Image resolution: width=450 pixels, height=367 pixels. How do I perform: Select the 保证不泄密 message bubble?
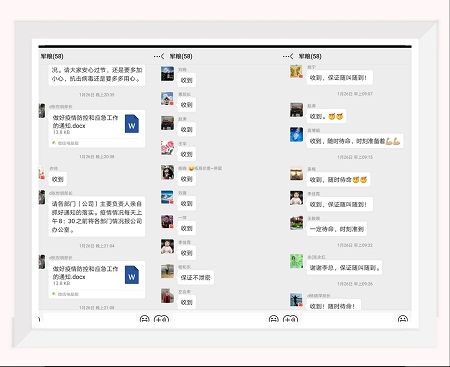coord(195,277)
